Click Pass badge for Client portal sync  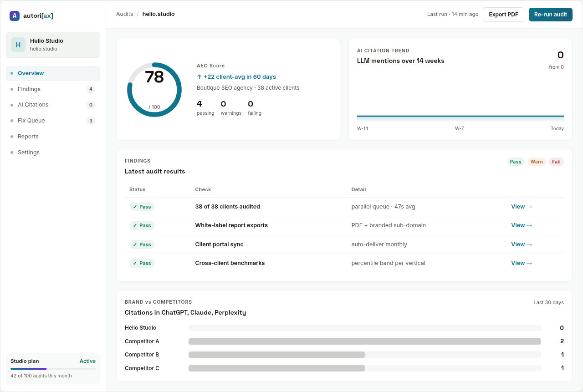[x=142, y=244]
